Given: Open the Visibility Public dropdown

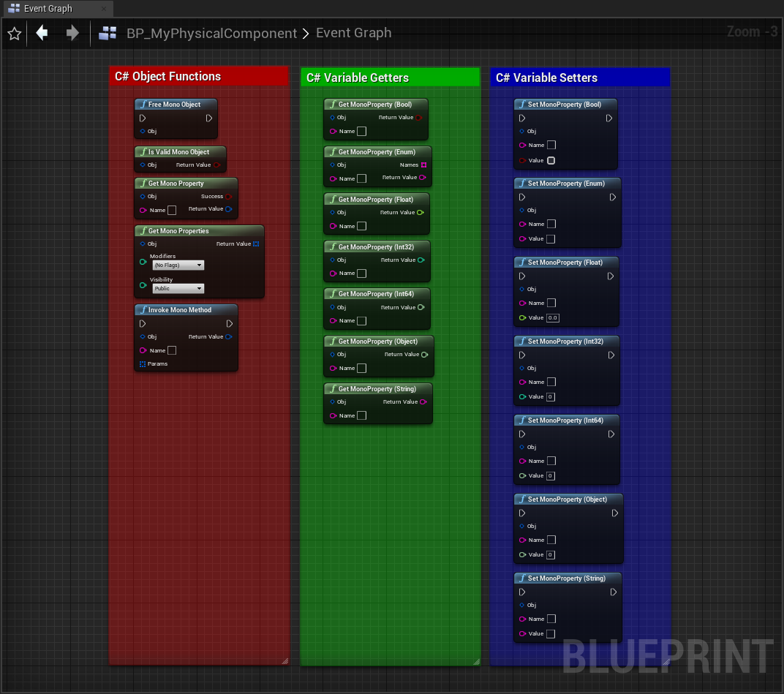Looking at the screenshot, I should tap(178, 289).
